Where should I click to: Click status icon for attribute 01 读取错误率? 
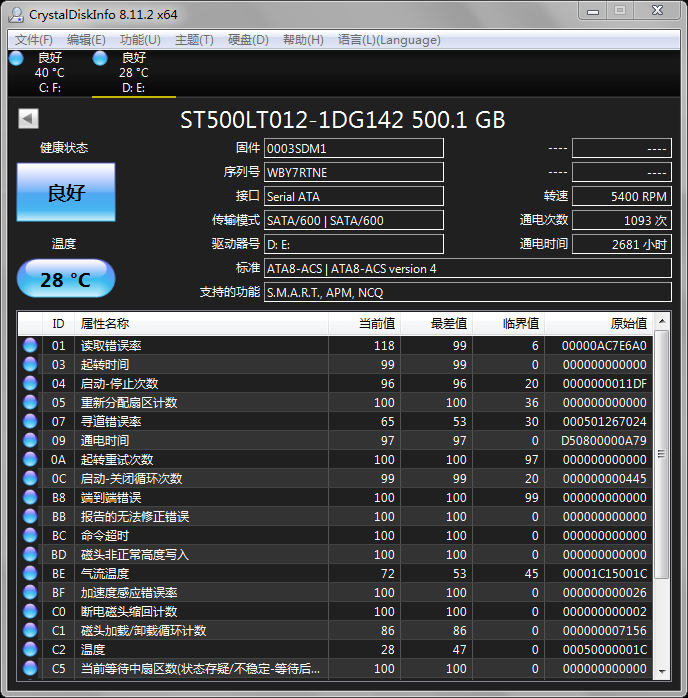[x=30, y=345]
